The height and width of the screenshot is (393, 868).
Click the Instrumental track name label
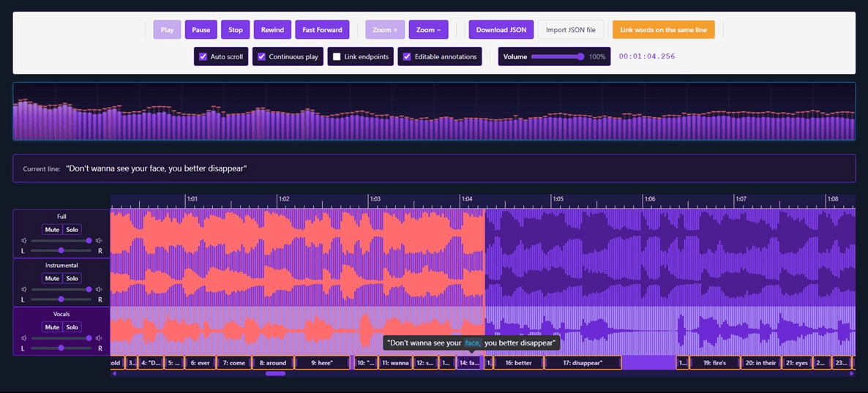click(61, 266)
